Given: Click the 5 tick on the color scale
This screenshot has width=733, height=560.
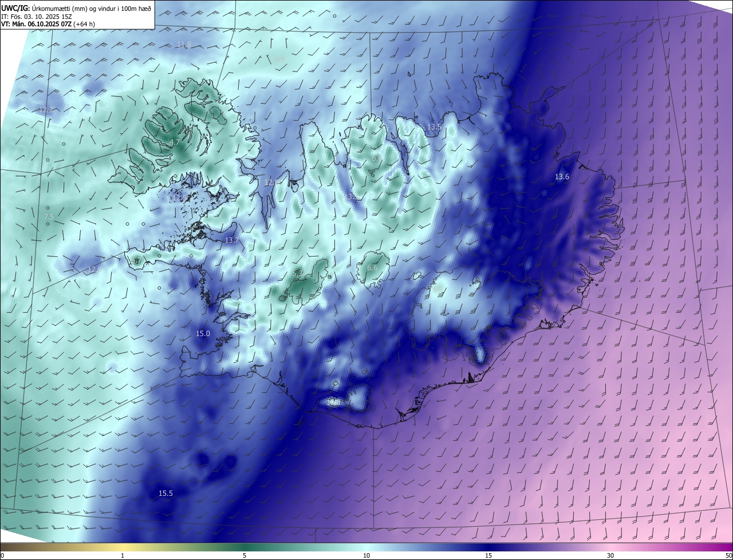Looking at the screenshot, I should [245, 555].
